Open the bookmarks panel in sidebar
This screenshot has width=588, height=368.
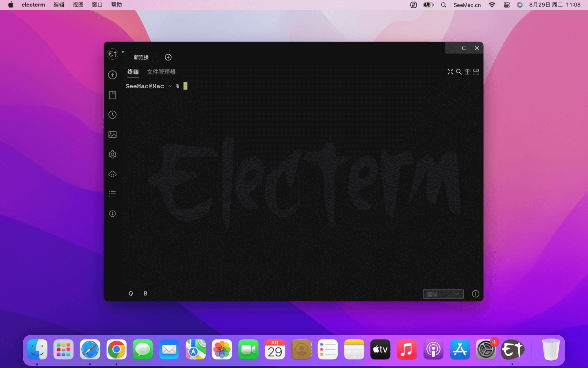click(x=113, y=95)
